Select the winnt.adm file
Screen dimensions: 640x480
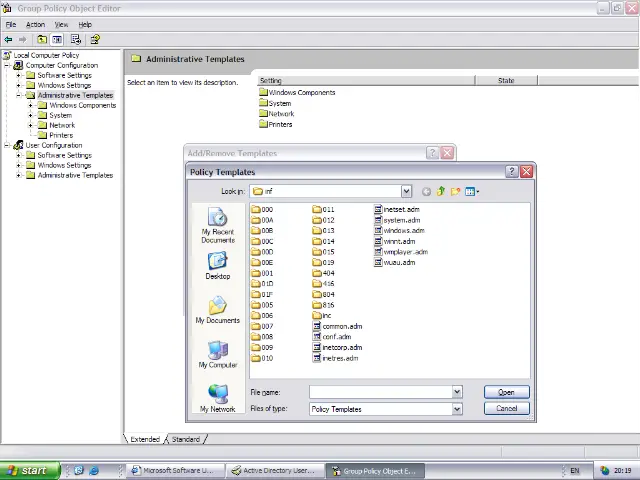395,241
